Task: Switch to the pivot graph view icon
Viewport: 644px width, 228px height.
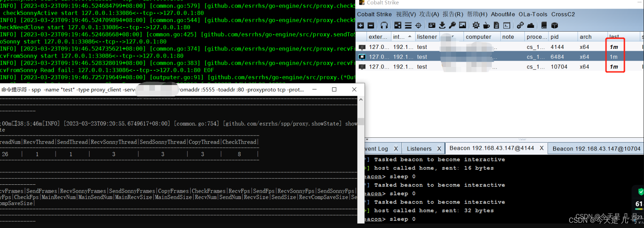Action: [398, 25]
